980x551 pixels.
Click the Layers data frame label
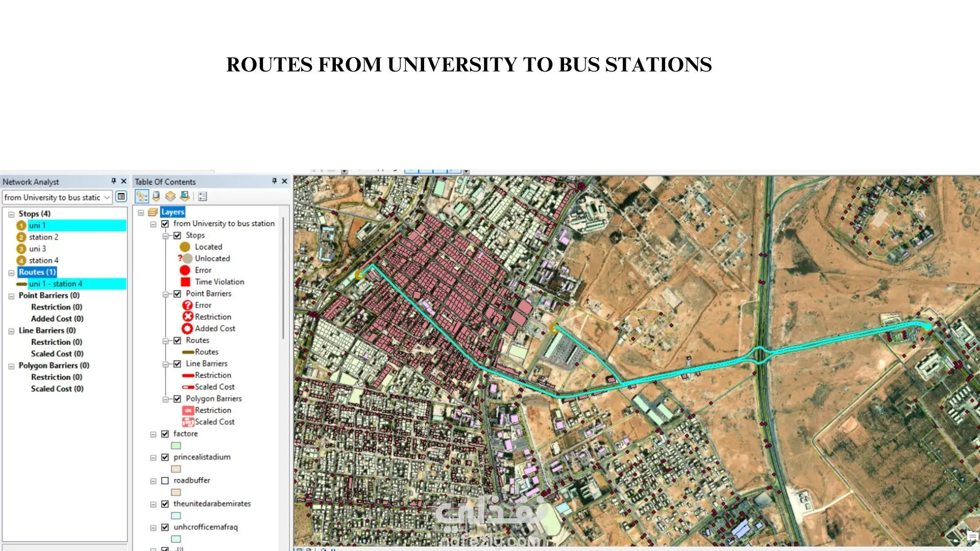point(173,212)
